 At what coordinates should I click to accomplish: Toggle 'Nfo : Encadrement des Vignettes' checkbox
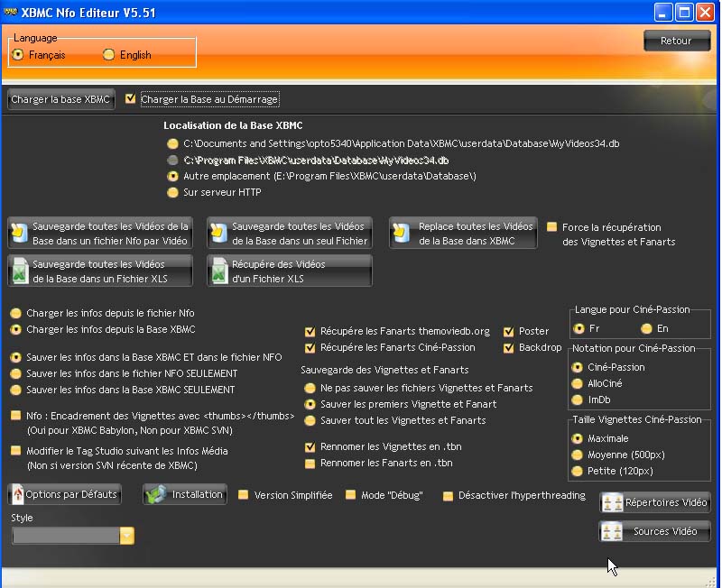click(x=15, y=416)
